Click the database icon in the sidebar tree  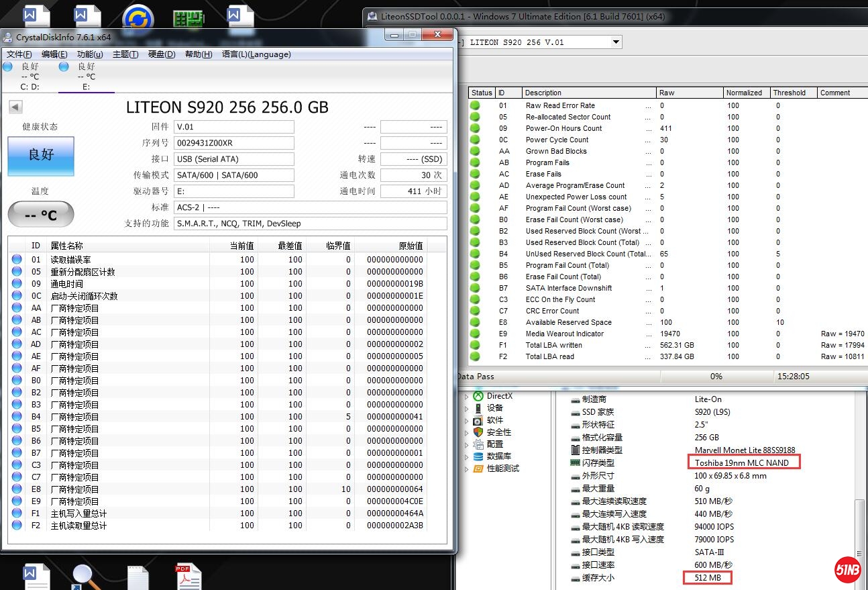[x=478, y=456]
